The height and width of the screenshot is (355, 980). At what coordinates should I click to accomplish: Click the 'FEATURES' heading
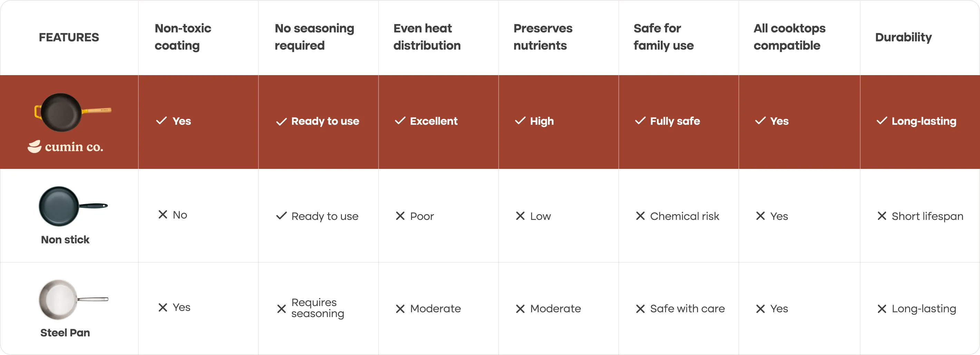pyautogui.click(x=69, y=37)
